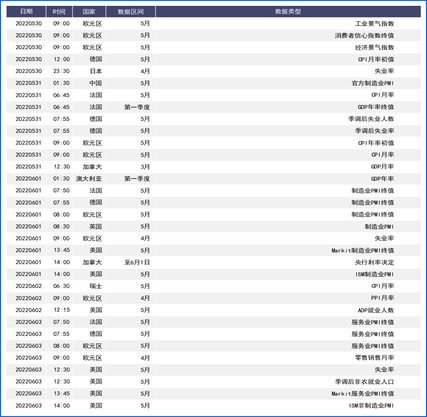Click 14:00 in the ISM制造业PMI row
Screen dimensions: 427x417
point(61,274)
